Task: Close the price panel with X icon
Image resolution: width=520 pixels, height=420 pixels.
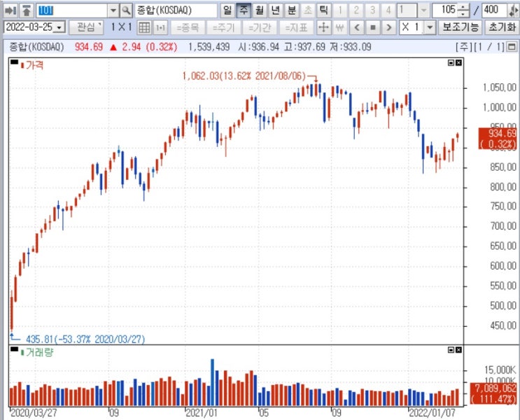Action: click(458, 63)
